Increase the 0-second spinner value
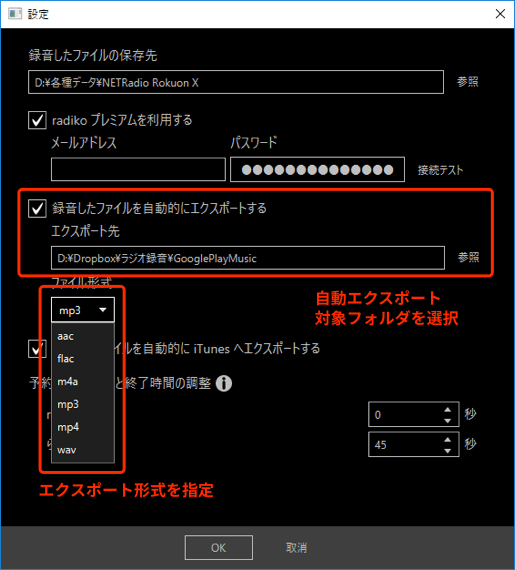 pyautogui.click(x=447, y=410)
